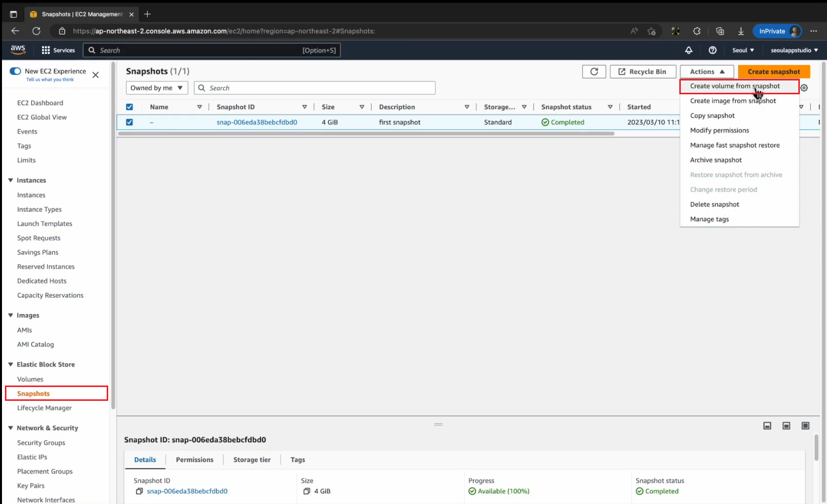
Task: Toggle the New EC2 Experience switch
Action: coord(15,71)
